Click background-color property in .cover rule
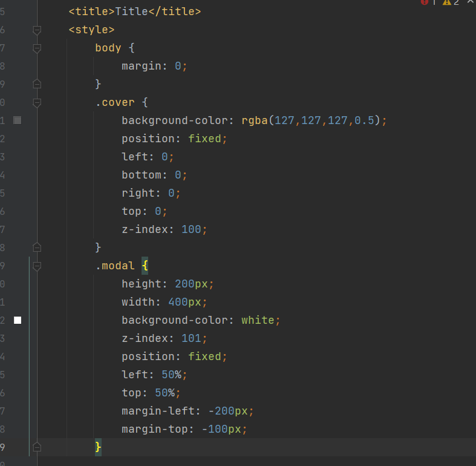Screen dimensions: 476x466 pyautogui.click(x=175, y=120)
